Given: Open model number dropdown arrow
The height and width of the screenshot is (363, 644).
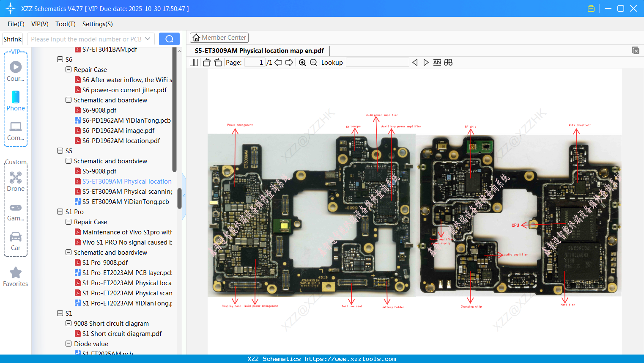Looking at the screenshot, I should coord(148,39).
